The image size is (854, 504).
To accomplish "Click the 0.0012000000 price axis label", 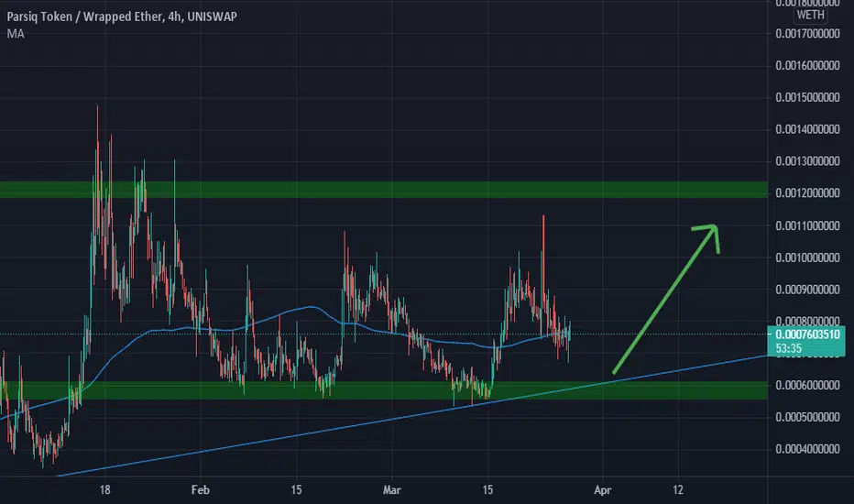I will click(x=807, y=193).
